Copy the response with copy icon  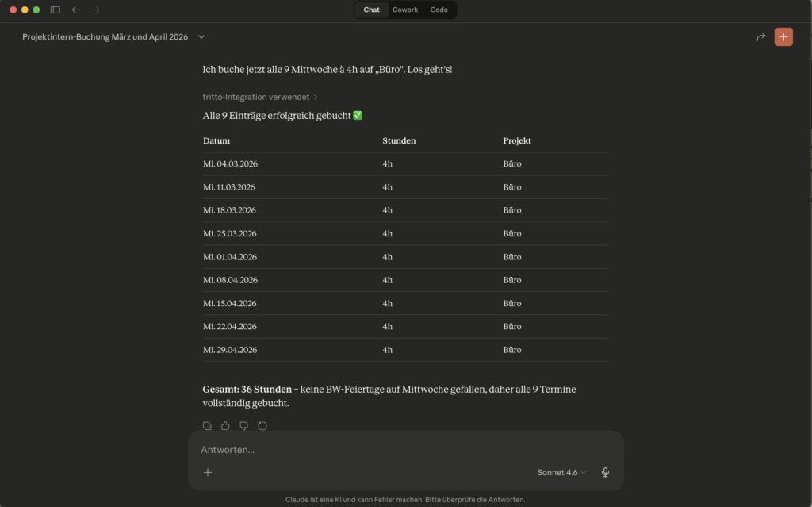pos(207,426)
